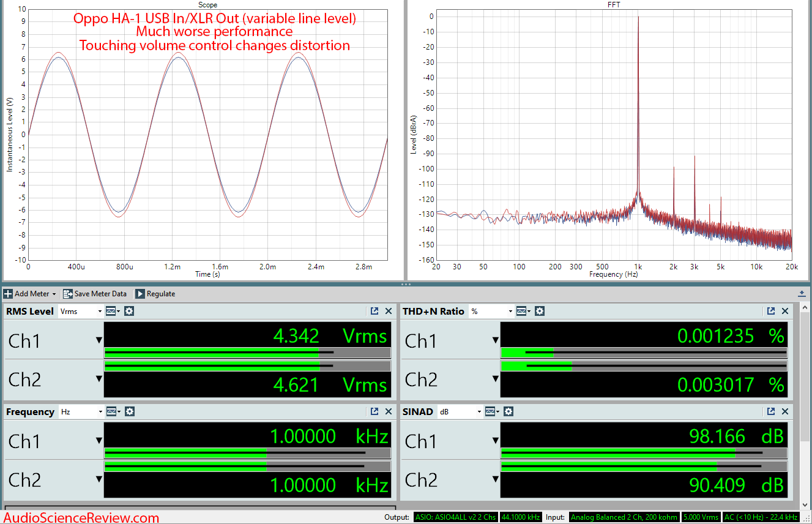The image size is (812, 524).
Task: Expand SINAD Ch1 triangle menu
Action: point(495,441)
